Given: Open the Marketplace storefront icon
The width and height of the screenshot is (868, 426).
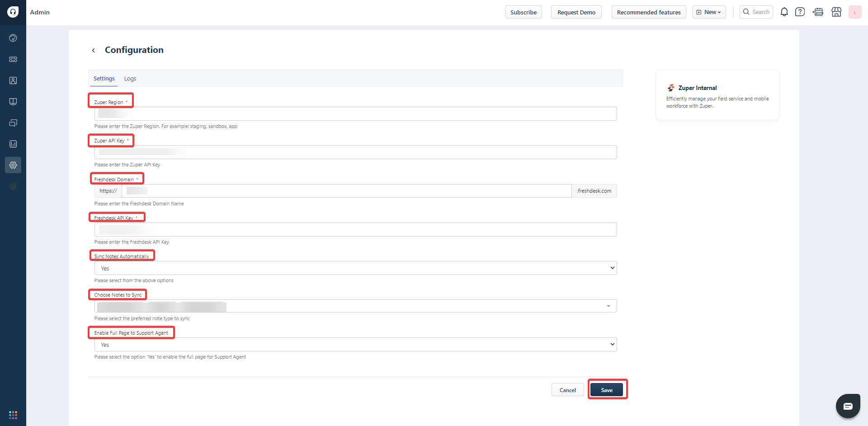Looking at the screenshot, I should tap(836, 12).
